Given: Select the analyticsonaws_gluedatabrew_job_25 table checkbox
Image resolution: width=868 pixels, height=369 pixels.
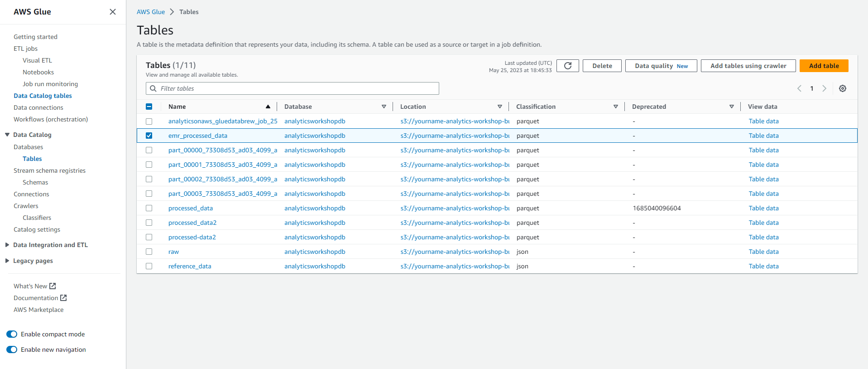Looking at the screenshot, I should click(x=149, y=121).
